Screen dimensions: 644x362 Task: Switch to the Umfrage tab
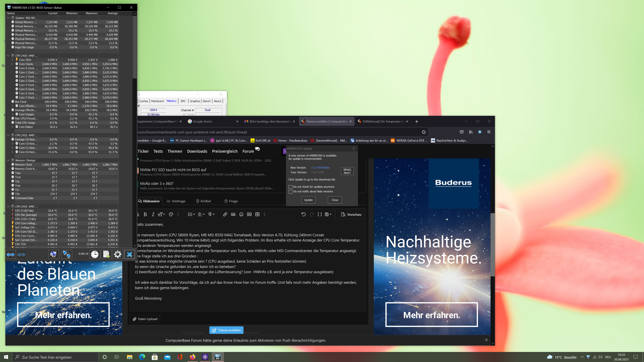click(176, 201)
